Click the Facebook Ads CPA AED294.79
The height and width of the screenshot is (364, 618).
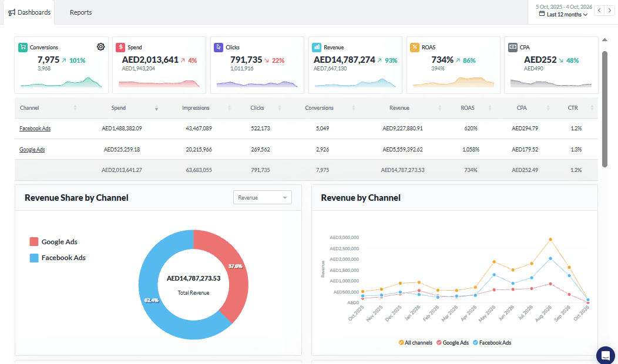click(x=525, y=129)
